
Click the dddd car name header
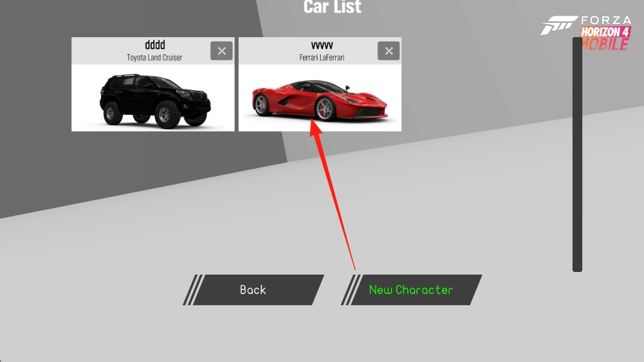[x=155, y=45]
